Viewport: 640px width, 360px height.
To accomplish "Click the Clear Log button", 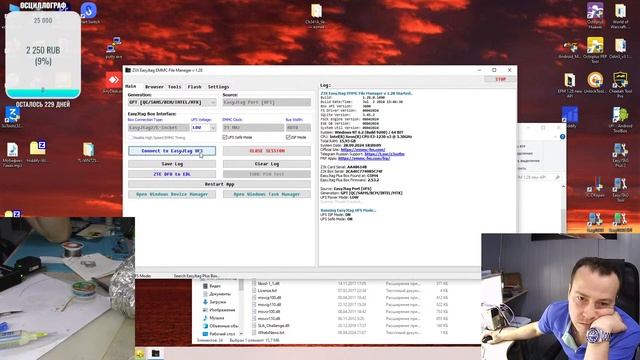I will click(x=267, y=164).
